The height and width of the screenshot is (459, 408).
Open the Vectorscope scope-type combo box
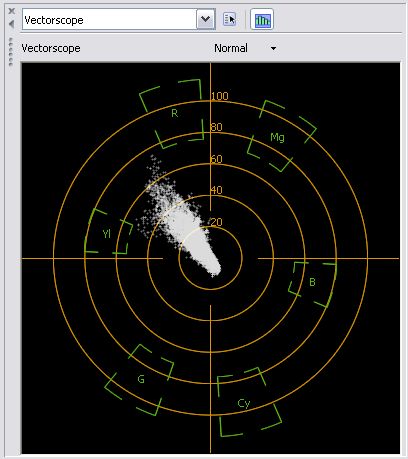tap(119, 20)
